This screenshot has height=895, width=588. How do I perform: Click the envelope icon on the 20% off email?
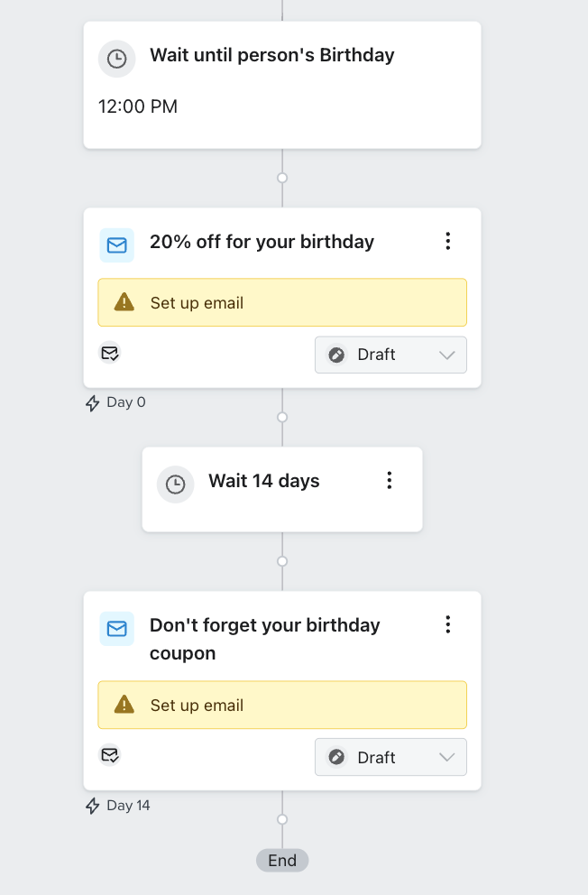[x=117, y=245]
